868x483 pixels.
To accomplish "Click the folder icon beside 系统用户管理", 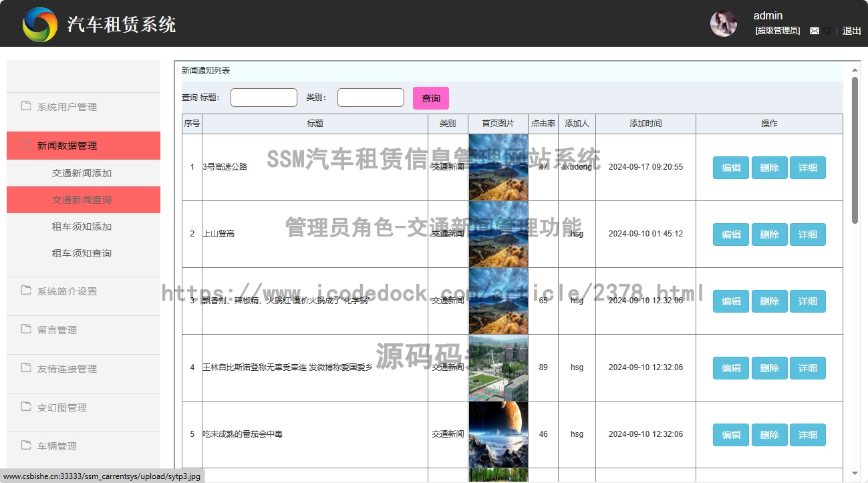I will click(26, 106).
